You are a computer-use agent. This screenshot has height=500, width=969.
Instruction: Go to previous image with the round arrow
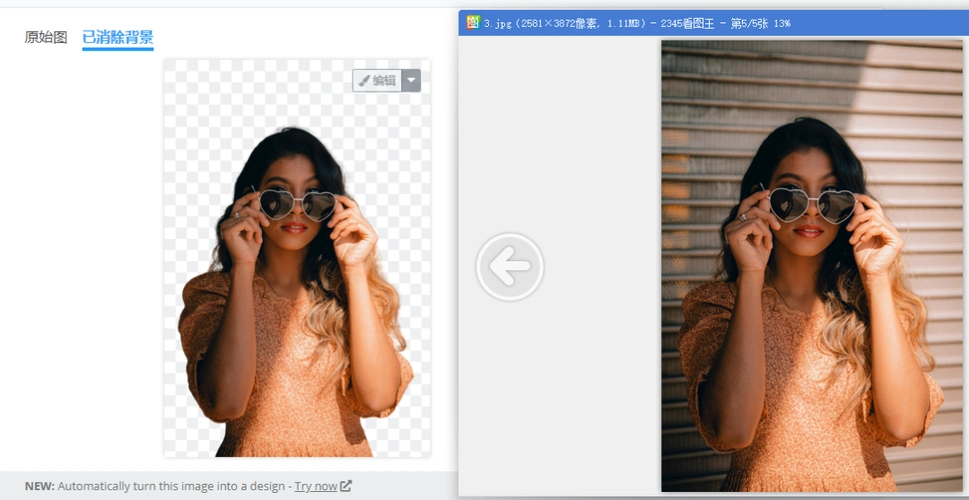click(x=510, y=267)
